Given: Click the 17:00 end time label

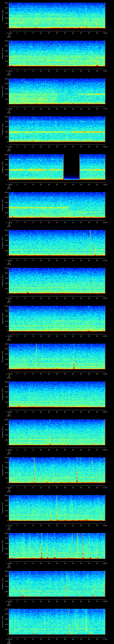Looking at the screenshot, I should pos(105,109).
